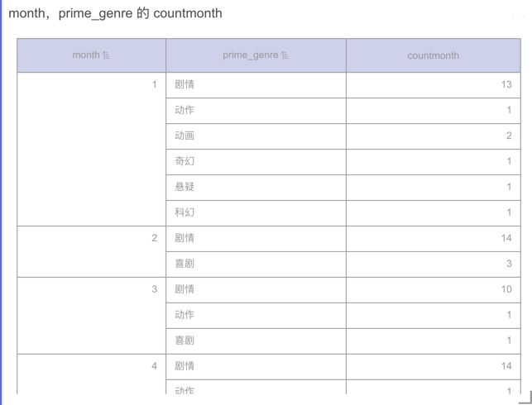Select the month 2 cell
Viewport: 532px width, 405px height.
click(x=154, y=238)
